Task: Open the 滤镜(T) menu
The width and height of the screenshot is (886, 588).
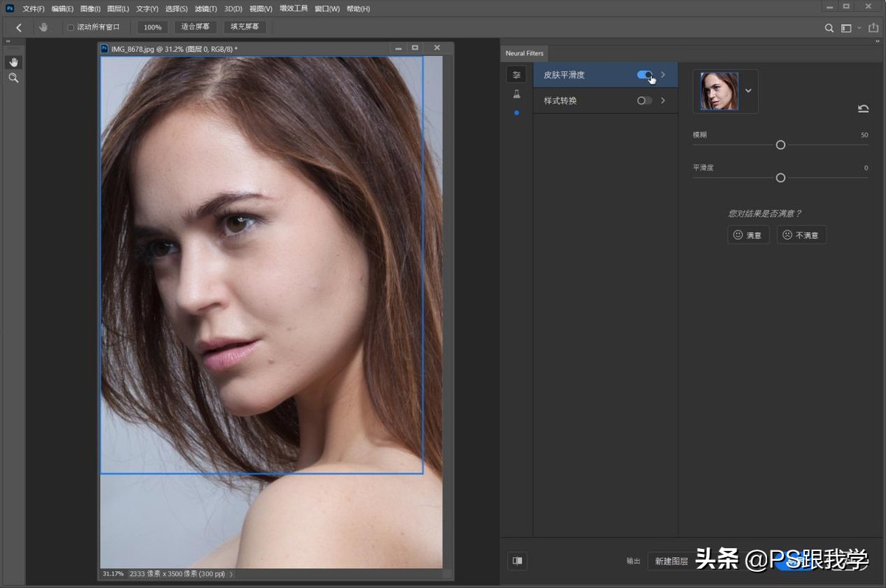Action: (206, 9)
